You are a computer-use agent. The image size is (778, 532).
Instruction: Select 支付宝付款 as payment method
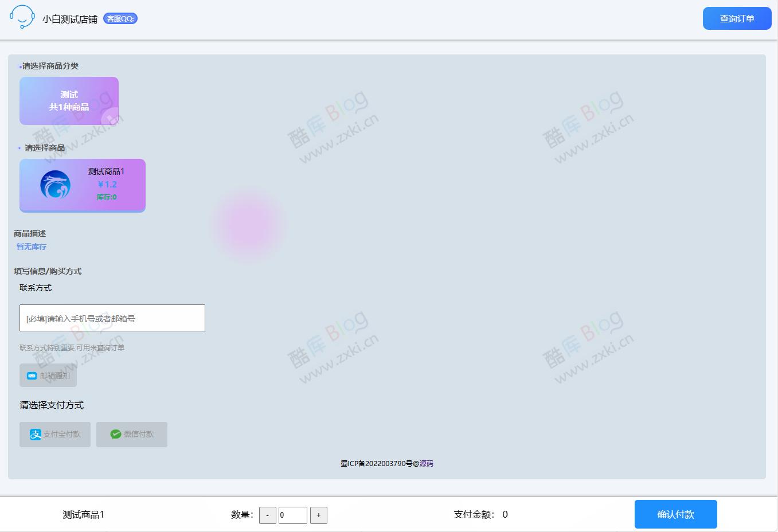click(54, 434)
